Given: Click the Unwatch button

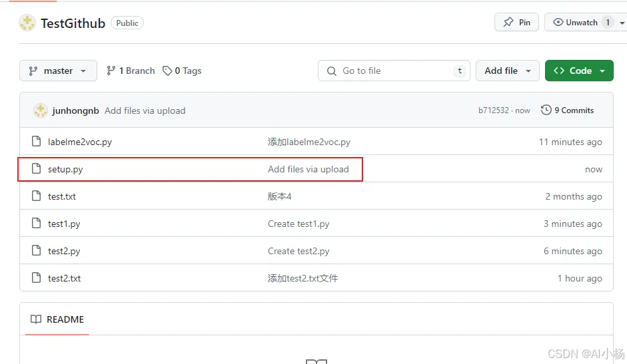Looking at the screenshot, I should (x=580, y=23).
